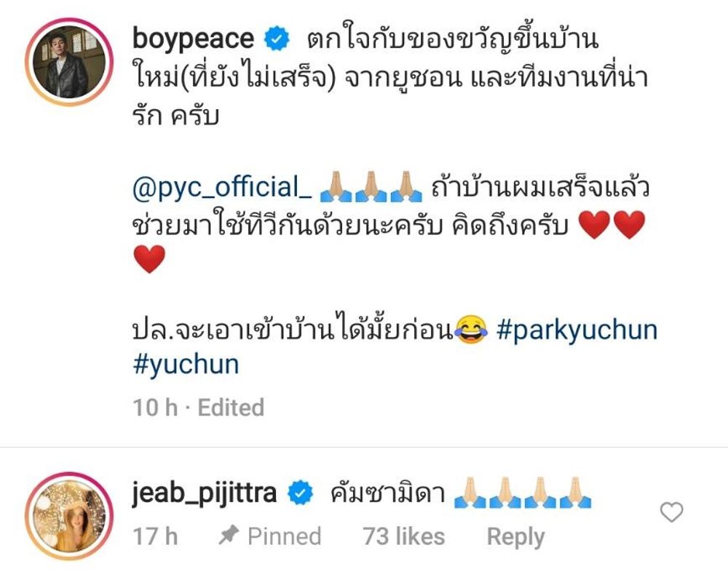This screenshot has height=580, width=728.
Task: Click the 10 h caption timestamp
Action: (x=155, y=408)
